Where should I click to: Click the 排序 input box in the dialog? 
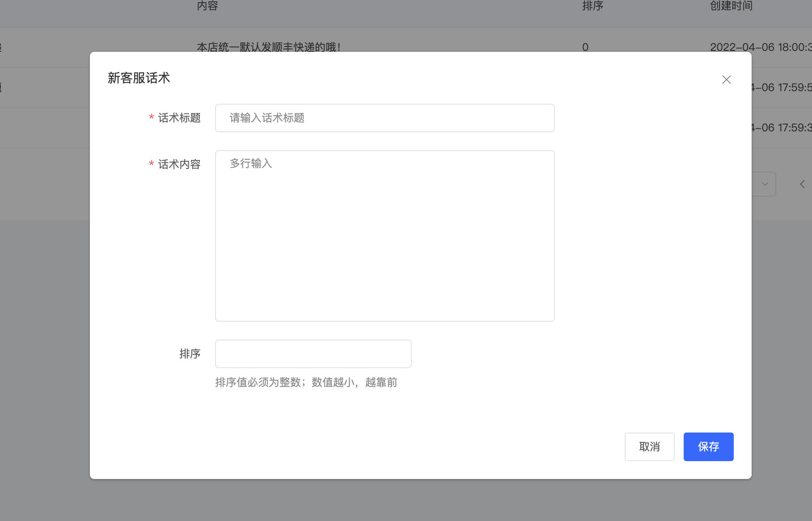(x=313, y=354)
